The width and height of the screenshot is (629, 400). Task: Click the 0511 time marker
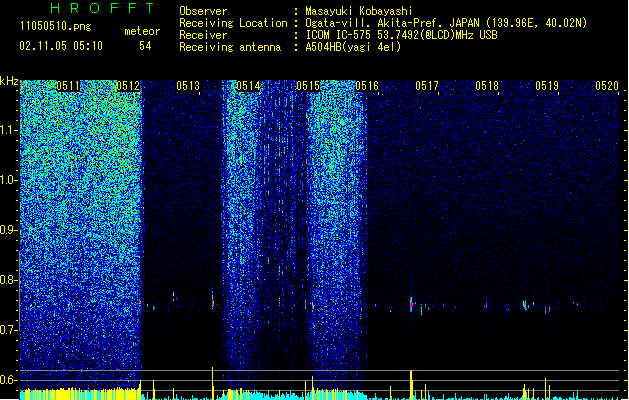click(68, 86)
